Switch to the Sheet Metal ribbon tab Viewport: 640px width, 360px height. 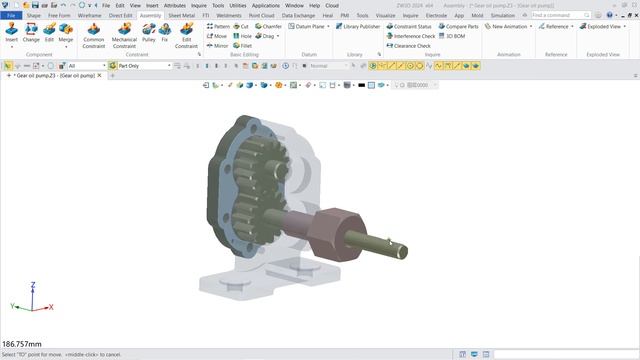[x=182, y=15]
